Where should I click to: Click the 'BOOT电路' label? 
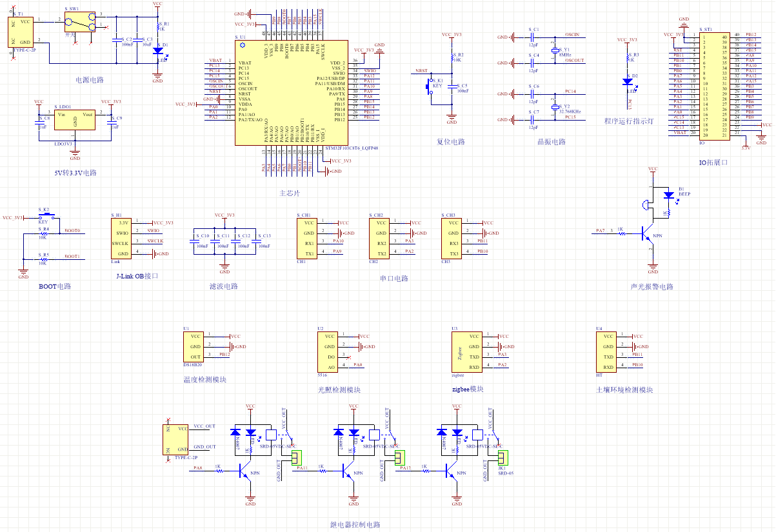55,286
